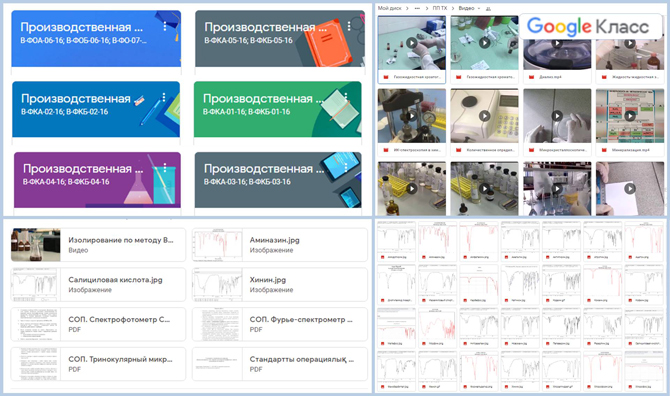Open options menu of В-ФКА-02-16 class card

tap(164, 97)
